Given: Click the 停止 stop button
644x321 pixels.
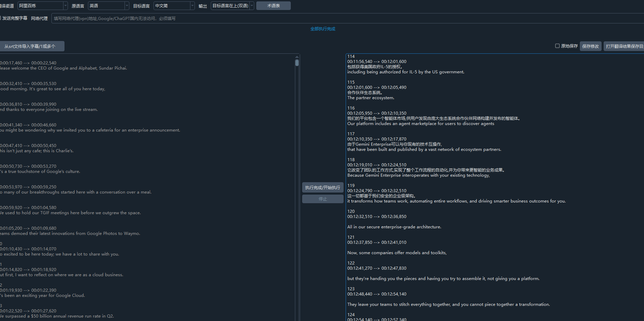Looking at the screenshot, I should [x=323, y=199].
